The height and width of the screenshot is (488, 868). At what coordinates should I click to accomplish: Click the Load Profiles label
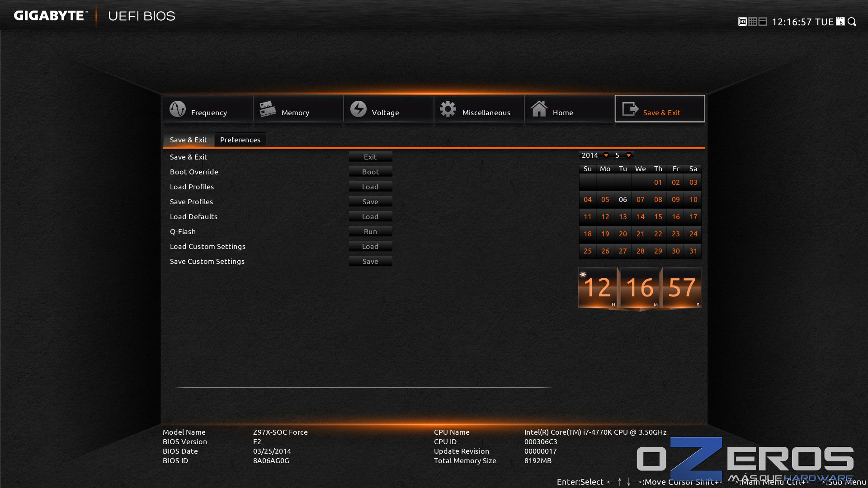pyautogui.click(x=192, y=187)
